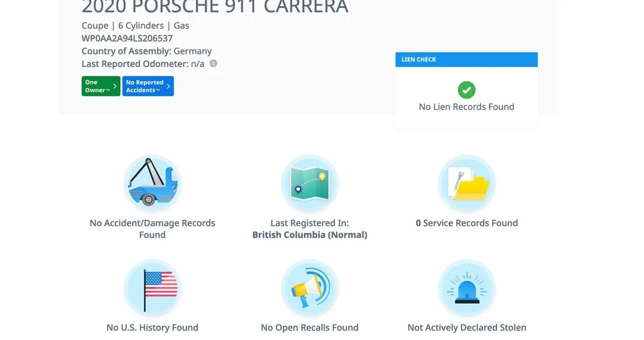The width and height of the screenshot is (644, 340).
Task: Expand the No Reported Accidents chevron arrow
Action: (x=168, y=87)
